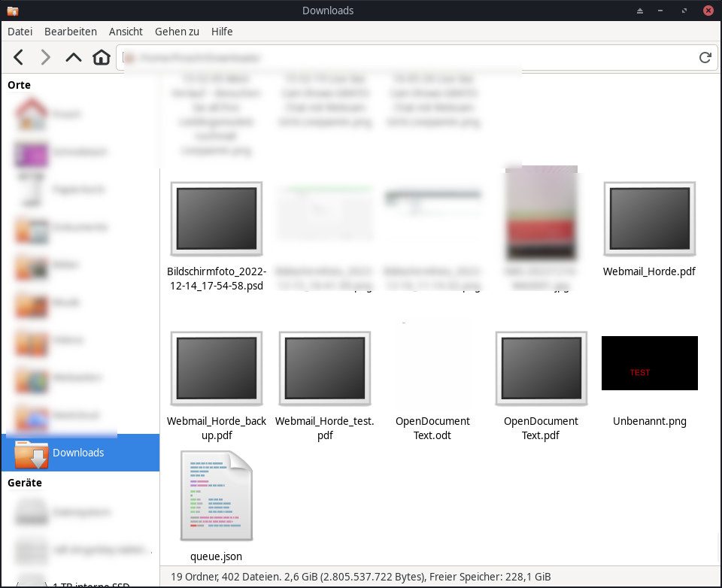Select Downloads in the sidebar
Image resolution: width=722 pixels, height=588 pixels.
tap(78, 453)
